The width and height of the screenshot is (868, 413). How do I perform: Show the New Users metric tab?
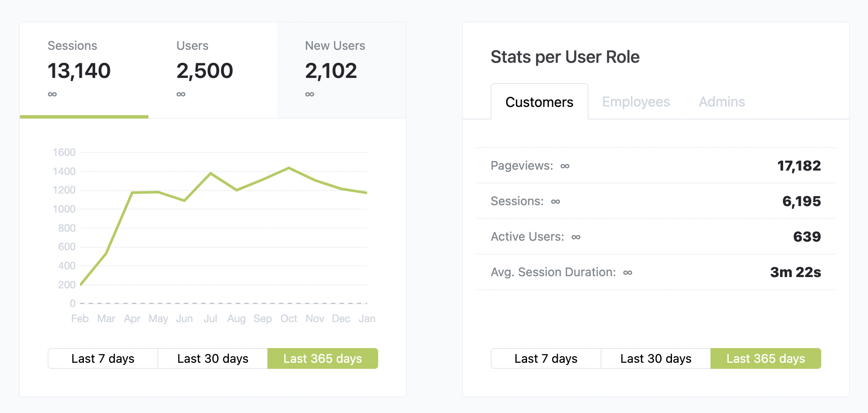341,70
